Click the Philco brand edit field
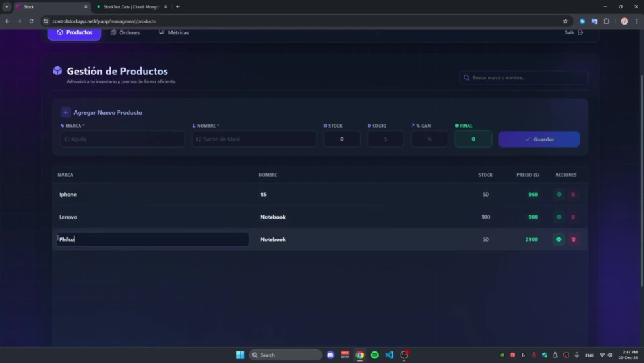 coord(153,239)
